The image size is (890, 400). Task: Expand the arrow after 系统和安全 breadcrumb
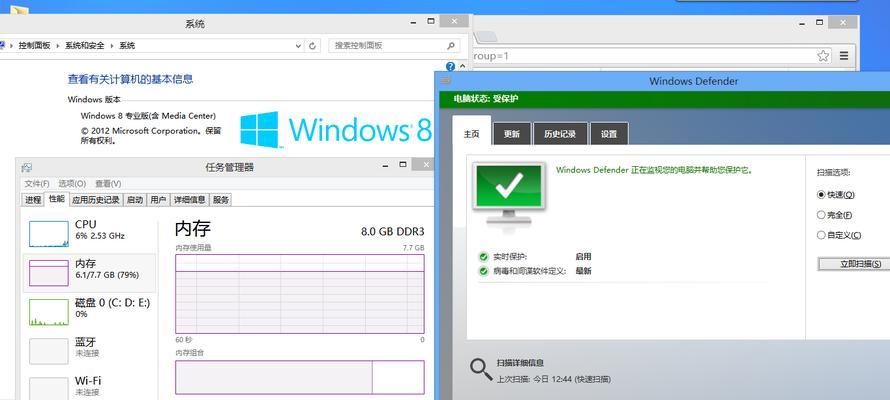[111, 46]
